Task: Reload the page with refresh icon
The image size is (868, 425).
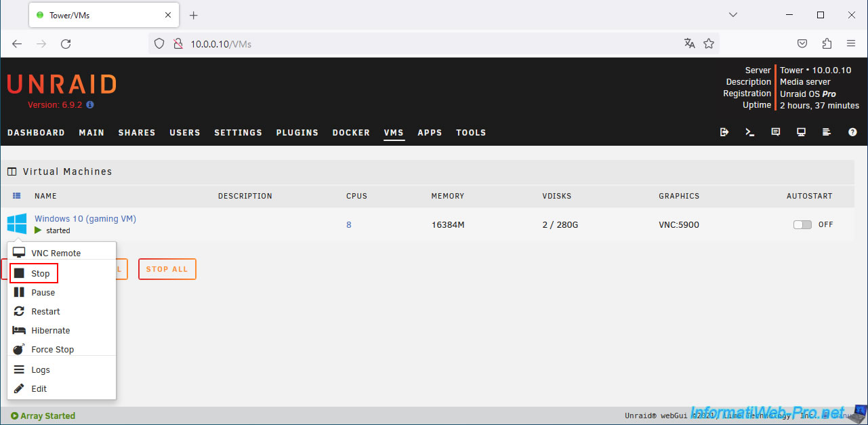Action: coord(66,43)
